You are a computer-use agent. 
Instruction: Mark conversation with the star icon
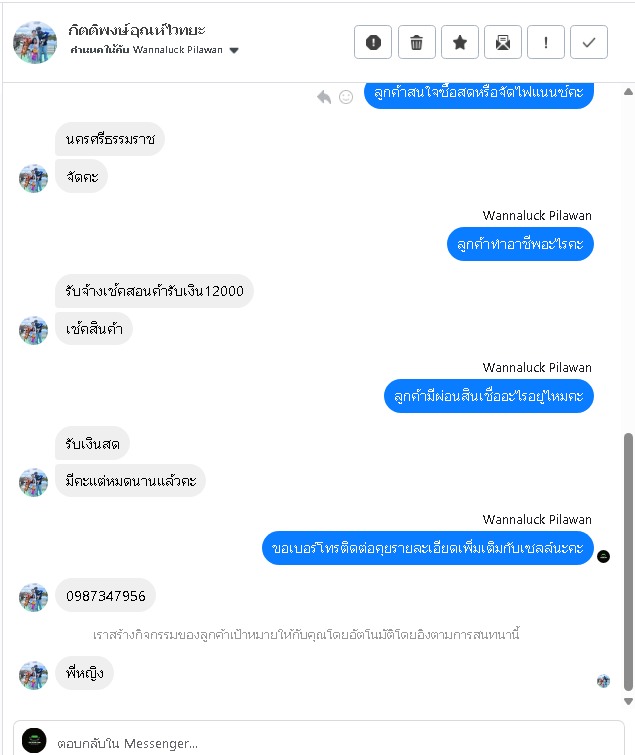coord(460,42)
